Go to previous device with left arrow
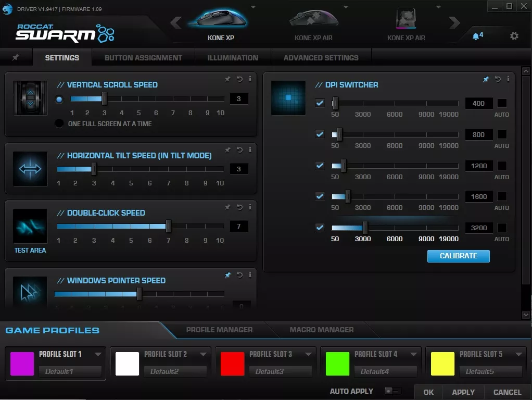This screenshot has width=532, height=400. point(176,23)
